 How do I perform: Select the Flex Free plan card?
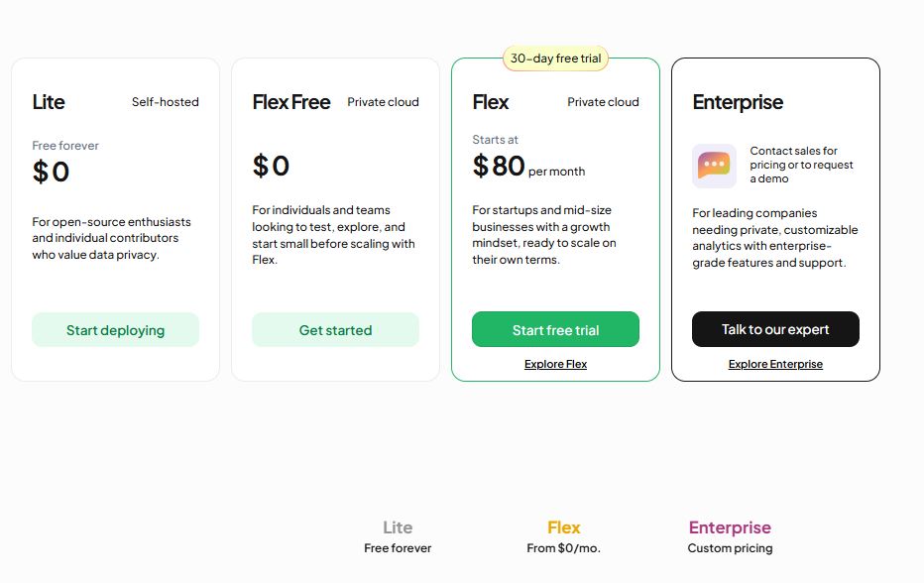[x=335, y=218]
